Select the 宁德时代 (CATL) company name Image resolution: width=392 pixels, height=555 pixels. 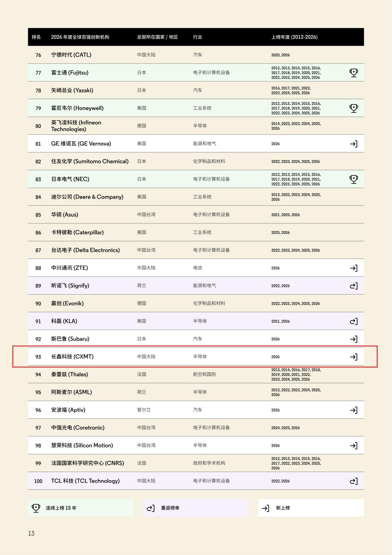[71, 55]
